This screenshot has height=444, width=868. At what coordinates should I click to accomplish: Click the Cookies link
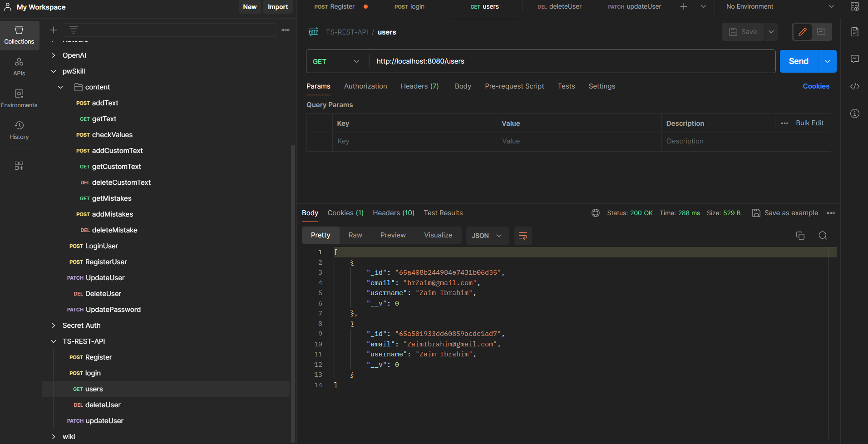click(815, 86)
